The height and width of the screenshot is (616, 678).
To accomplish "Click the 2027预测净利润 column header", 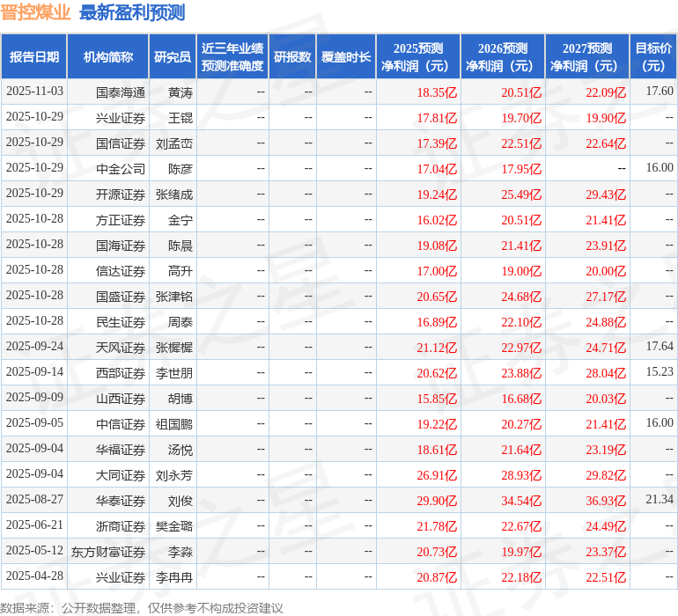I will tap(586, 57).
